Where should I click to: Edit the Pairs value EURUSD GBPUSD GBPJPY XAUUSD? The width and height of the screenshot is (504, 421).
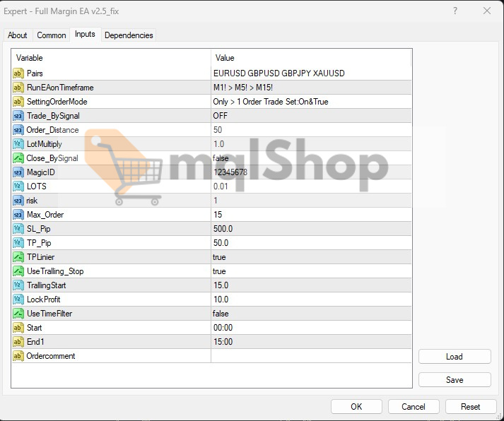coord(311,73)
